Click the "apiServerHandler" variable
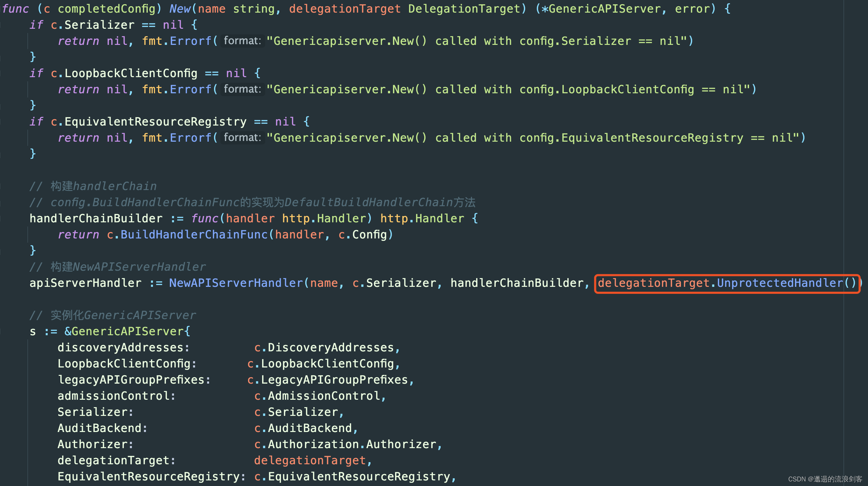 tap(85, 283)
